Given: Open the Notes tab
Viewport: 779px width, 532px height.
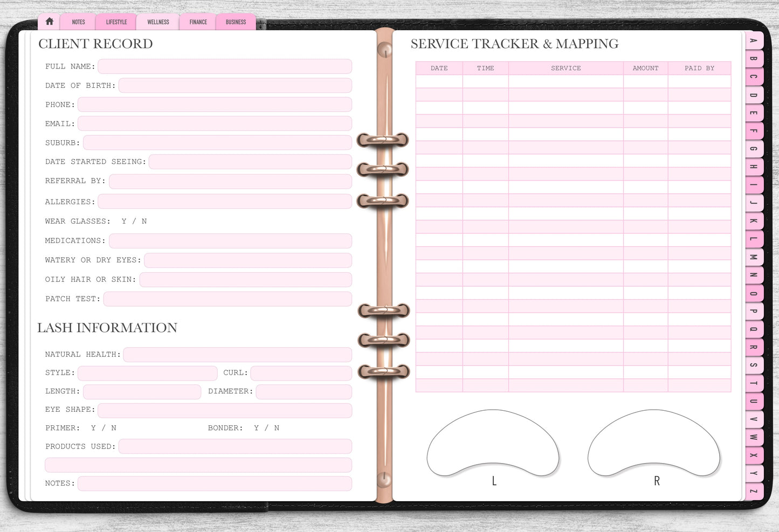Looking at the screenshot, I should click(x=78, y=22).
